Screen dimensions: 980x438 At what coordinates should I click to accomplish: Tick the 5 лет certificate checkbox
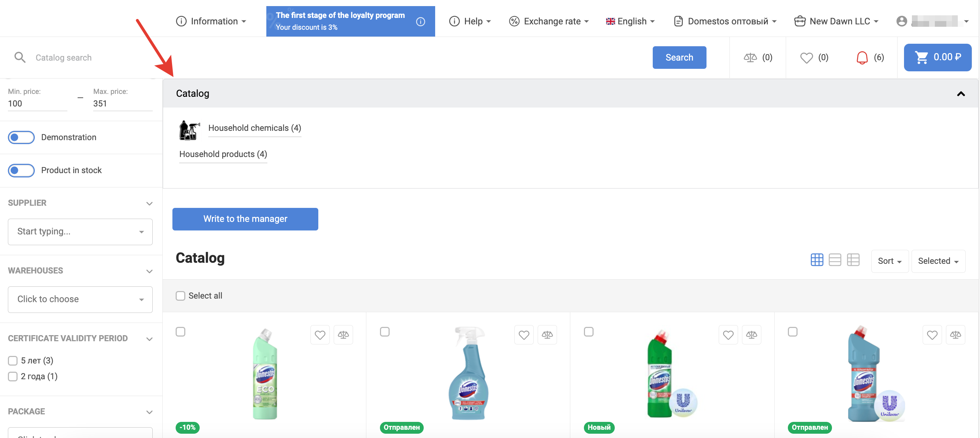(x=13, y=360)
